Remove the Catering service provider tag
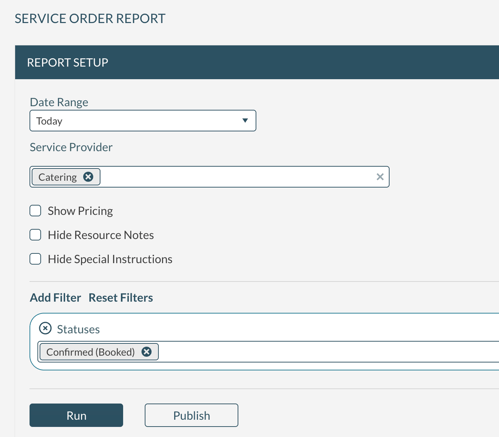Viewport: 499px width, 437px height. pyautogui.click(x=88, y=177)
